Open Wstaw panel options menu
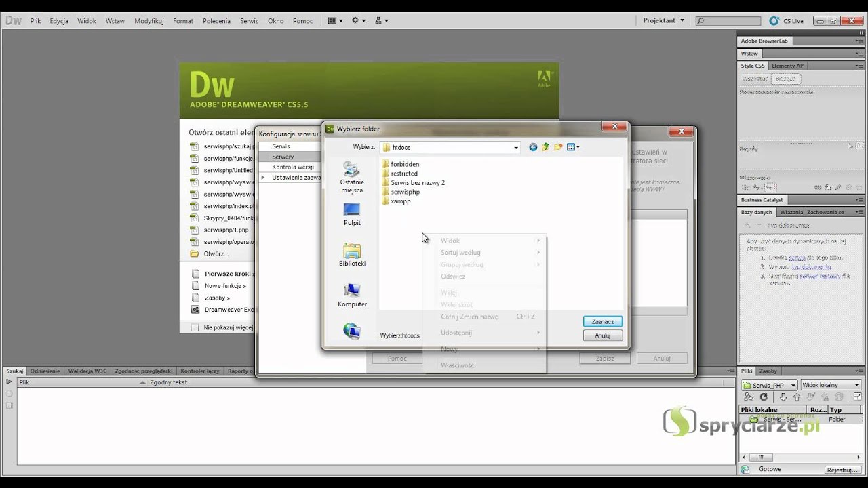This screenshot has width=868, height=488. point(859,53)
